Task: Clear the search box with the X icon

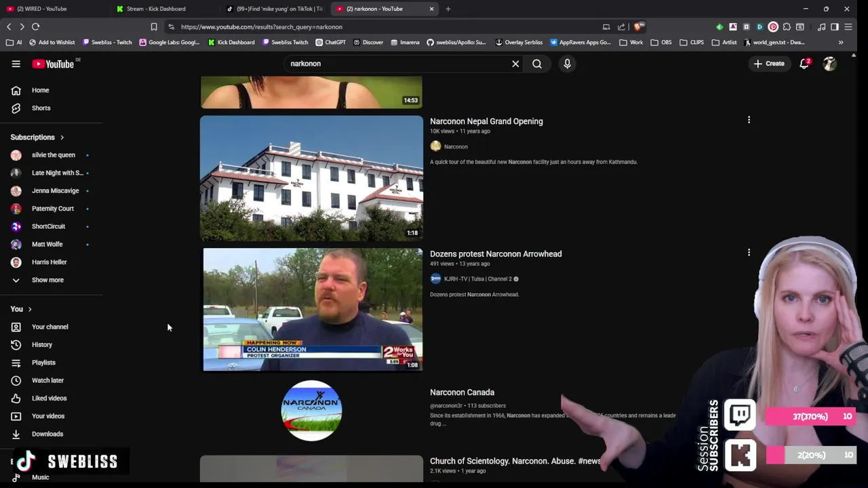Action: (515, 64)
